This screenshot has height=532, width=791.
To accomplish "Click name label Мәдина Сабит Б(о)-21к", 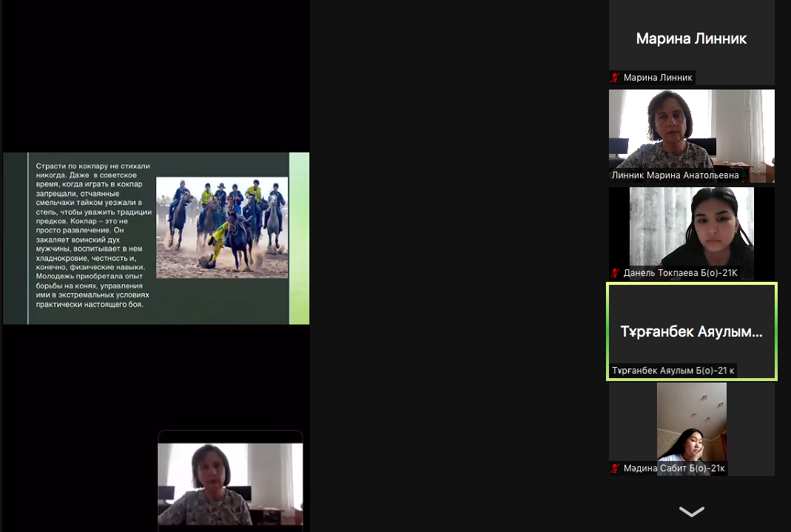I will coord(674,468).
